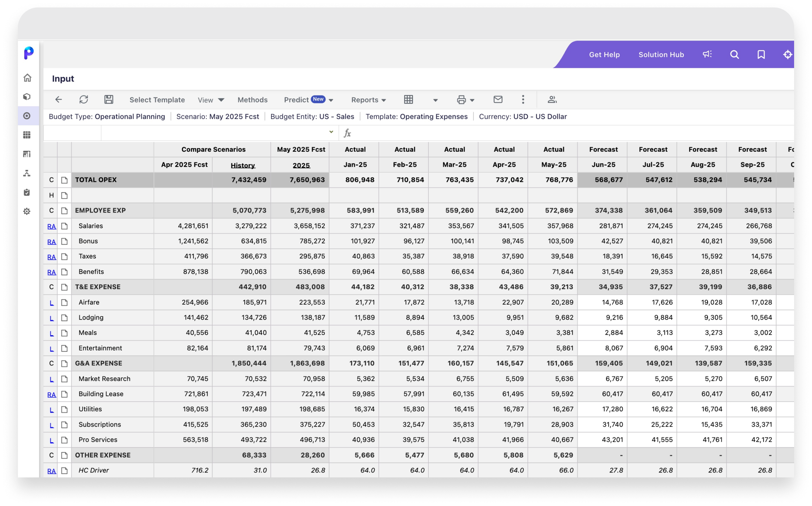The image size is (812, 506).
Task: Click the announcements megaphone icon
Action: pos(707,55)
